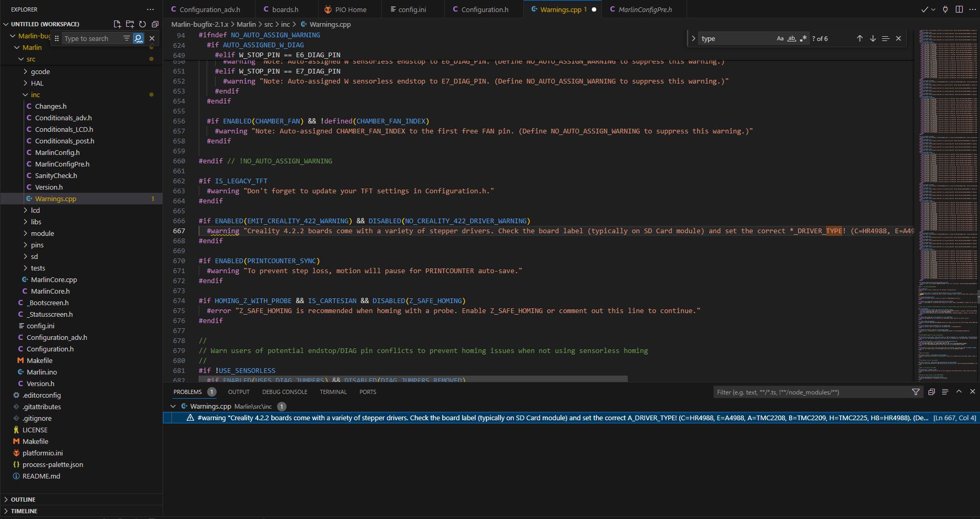Enable regular expression search in find widget

803,38
